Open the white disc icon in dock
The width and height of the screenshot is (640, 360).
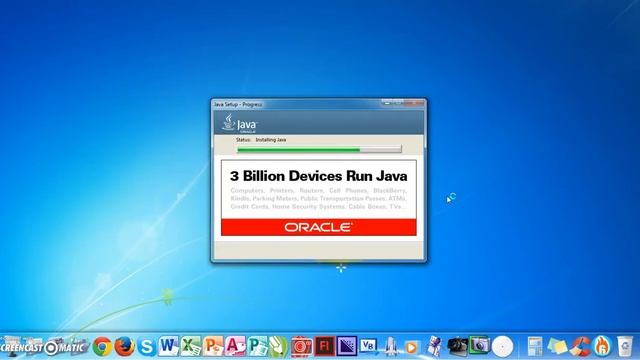coord(502,347)
